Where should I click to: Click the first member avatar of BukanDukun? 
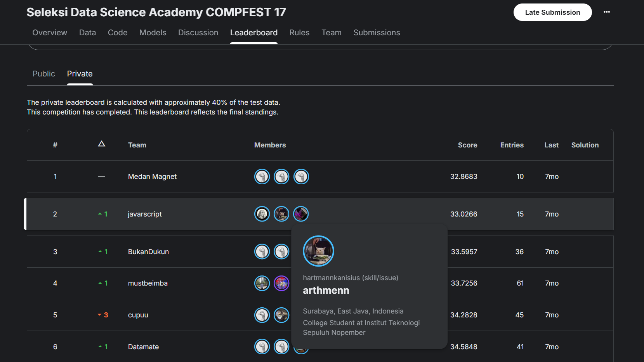262,251
